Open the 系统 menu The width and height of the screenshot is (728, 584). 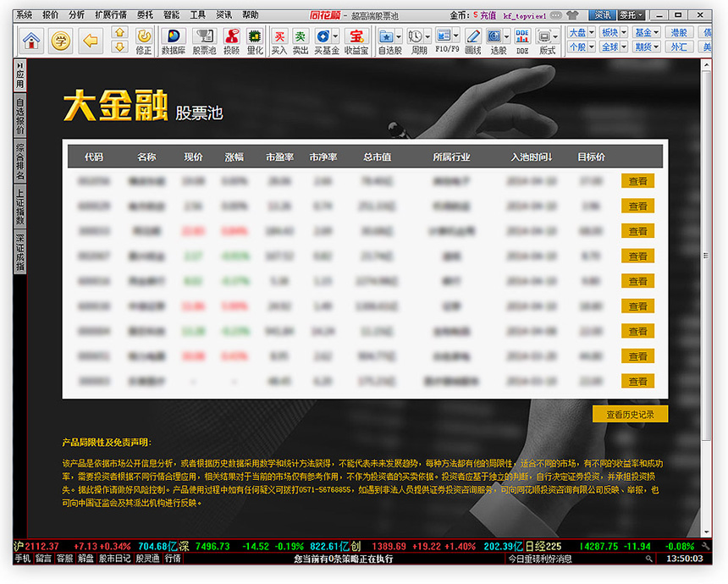coord(25,15)
